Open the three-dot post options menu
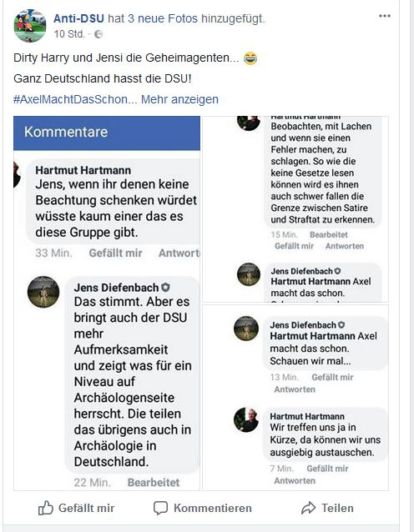This screenshot has height=532, width=414. (385, 16)
